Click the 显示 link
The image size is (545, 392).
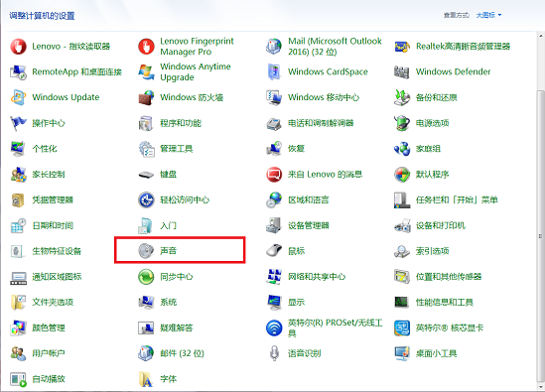tap(296, 302)
